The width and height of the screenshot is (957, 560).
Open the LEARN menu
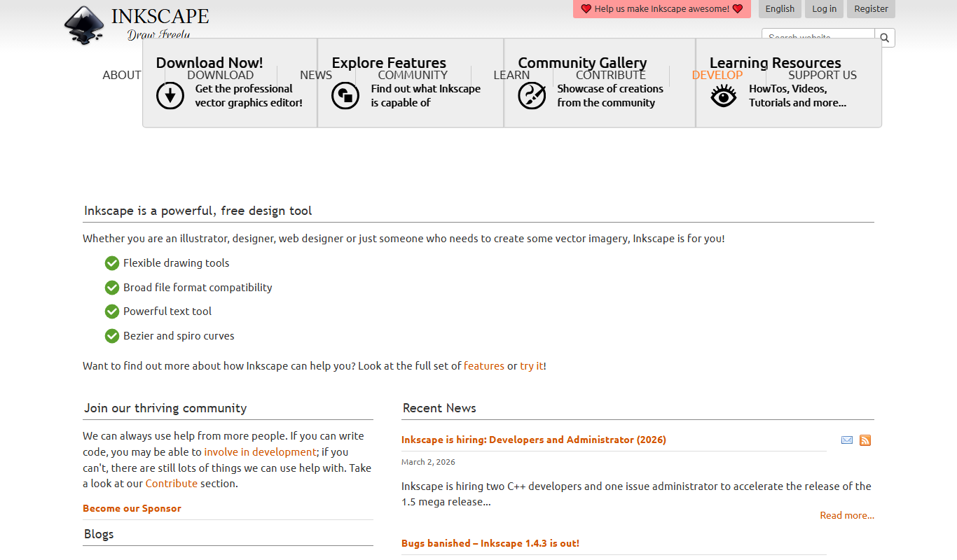pos(511,75)
